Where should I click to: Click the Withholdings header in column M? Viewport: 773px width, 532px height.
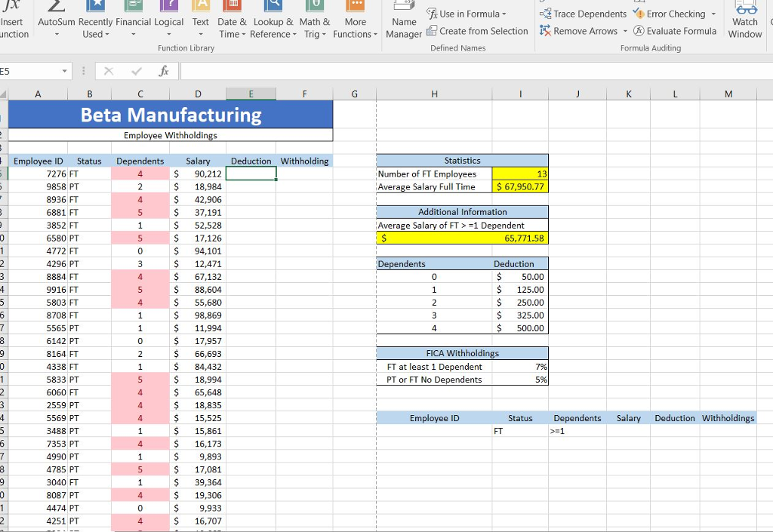click(728, 418)
